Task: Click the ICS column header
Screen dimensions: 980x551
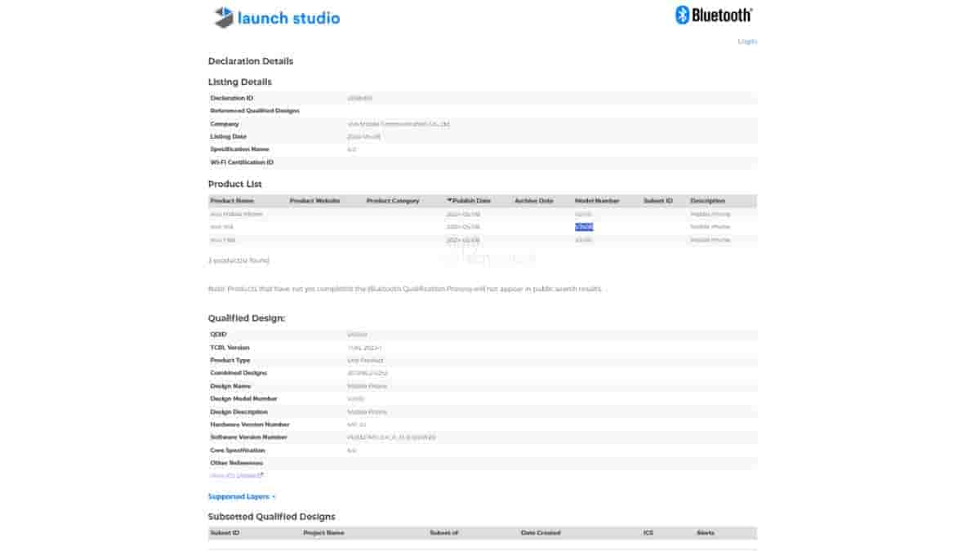Action: coord(648,533)
